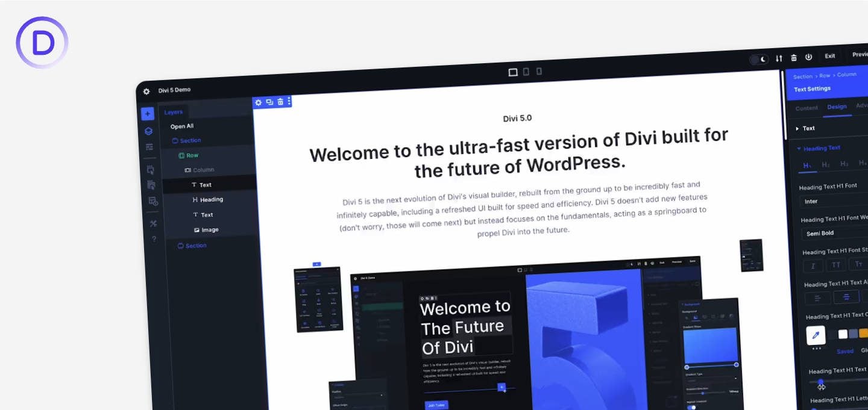Switch to phone view icon
The height and width of the screenshot is (410, 868).
coord(539,71)
